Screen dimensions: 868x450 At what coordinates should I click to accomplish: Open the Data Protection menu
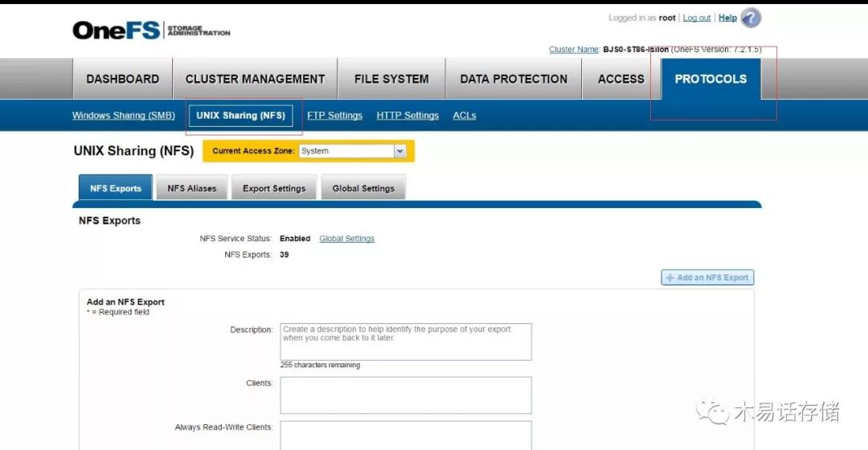(x=514, y=79)
